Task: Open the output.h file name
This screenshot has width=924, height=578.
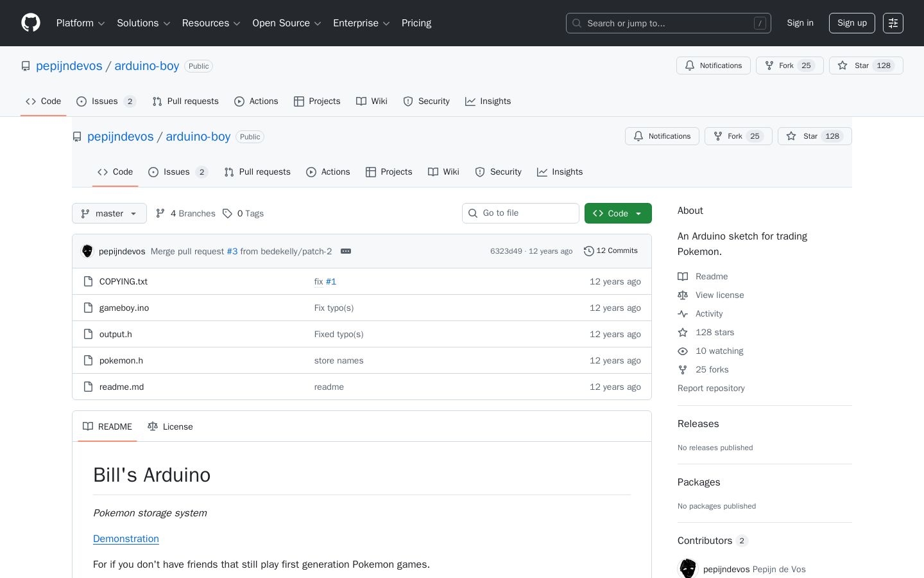Action: (116, 334)
